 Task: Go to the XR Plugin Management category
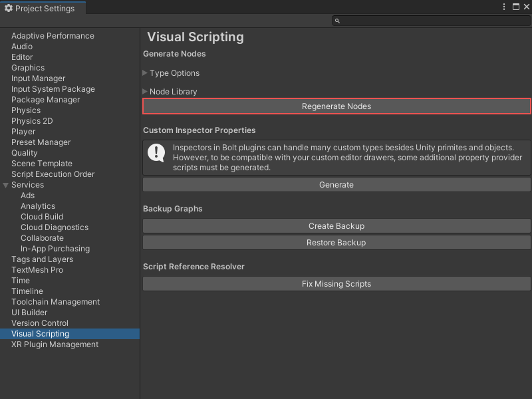(x=55, y=344)
